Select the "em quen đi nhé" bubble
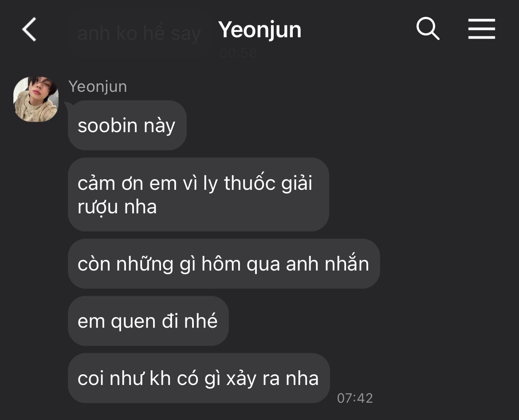Screen dimensions: 519x420 point(148,321)
